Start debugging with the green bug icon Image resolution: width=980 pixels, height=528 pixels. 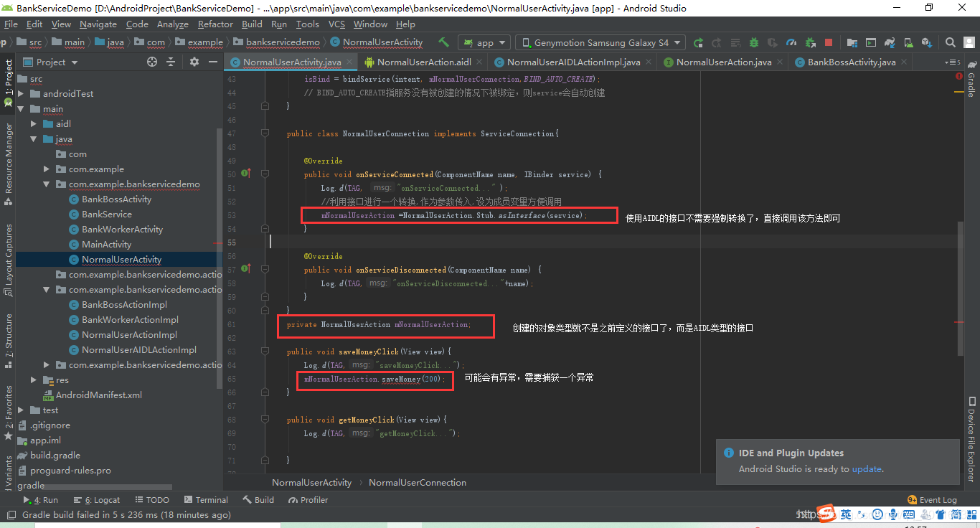coord(753,42)
